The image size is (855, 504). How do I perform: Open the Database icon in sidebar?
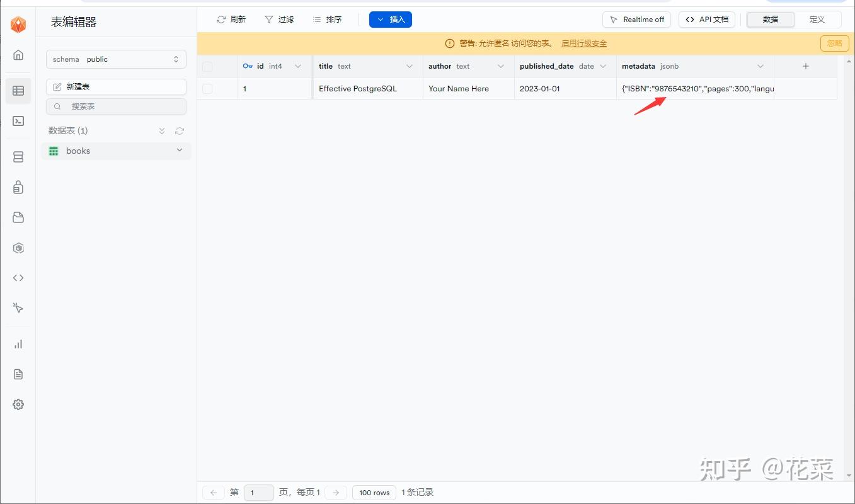[x=18, y=156]
